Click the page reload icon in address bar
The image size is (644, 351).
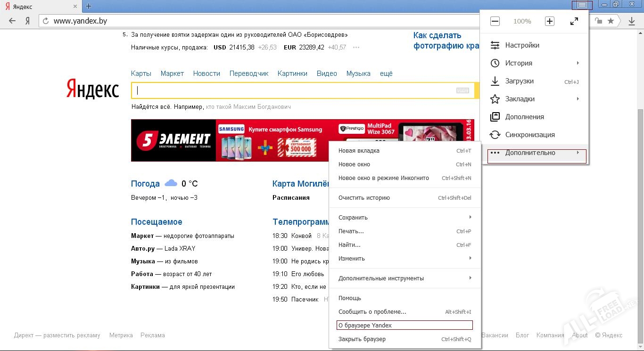coord(45,21)
